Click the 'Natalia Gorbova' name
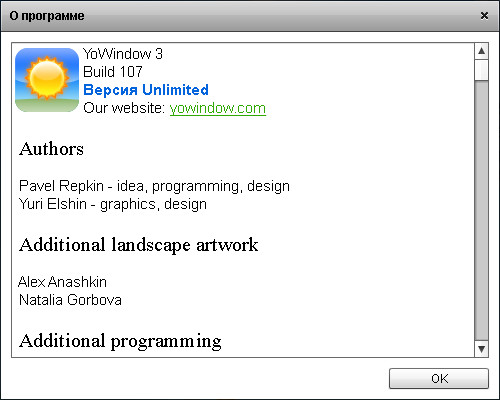 tap(70, 300)
